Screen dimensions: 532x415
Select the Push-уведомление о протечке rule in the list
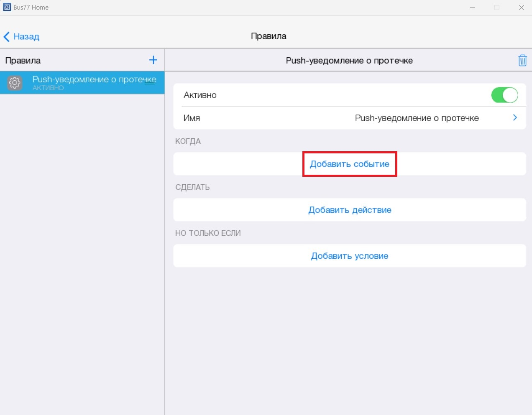coord(94,79)
